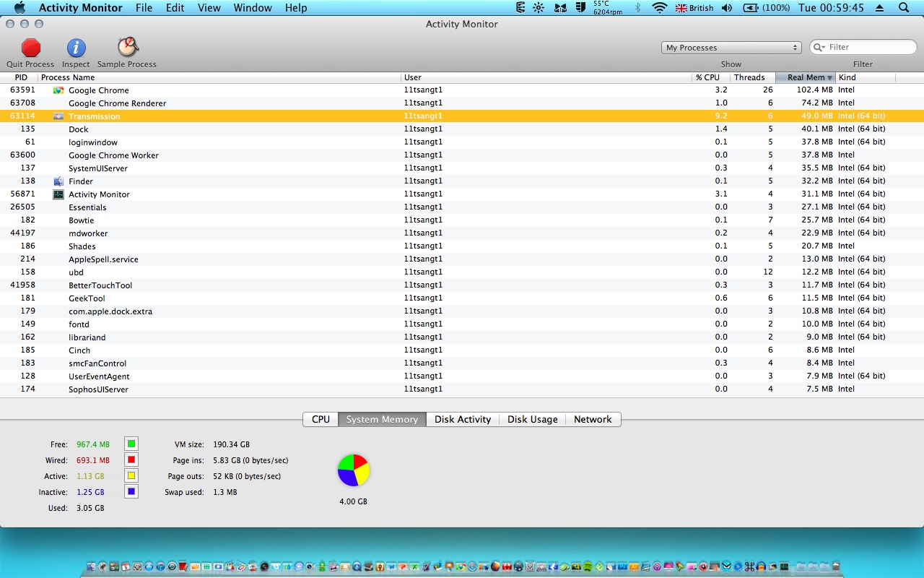
Task: Select the Essentials process row
Action: click(x=462, y=207)
